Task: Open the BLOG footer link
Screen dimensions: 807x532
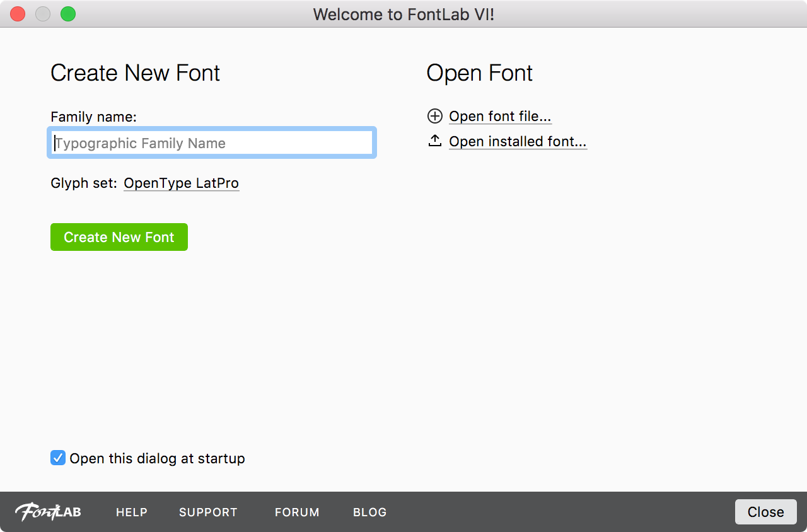Action: [370, 512]
